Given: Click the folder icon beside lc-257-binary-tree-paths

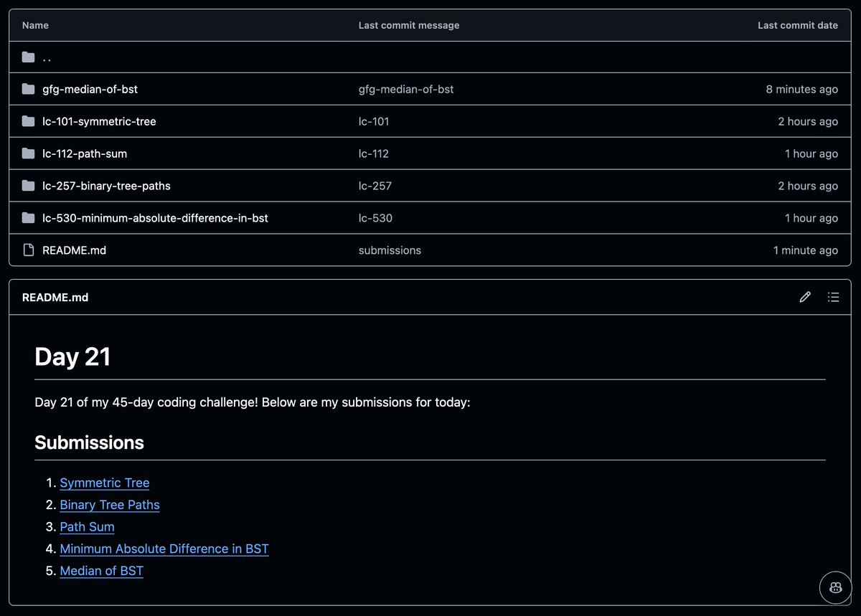Looking at the screenshot, I should point(28,186).
